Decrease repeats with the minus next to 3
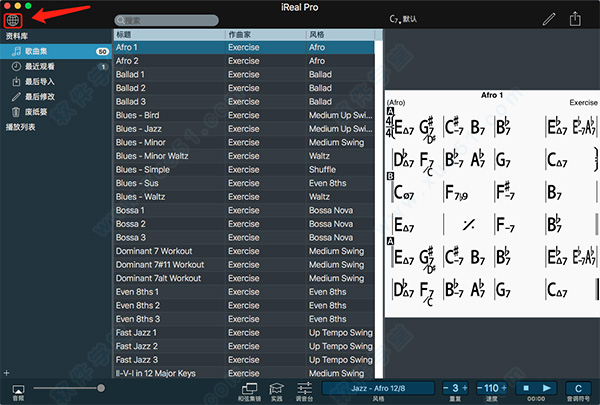The height and width of the screenshot is (405, 600). [445, 388]
